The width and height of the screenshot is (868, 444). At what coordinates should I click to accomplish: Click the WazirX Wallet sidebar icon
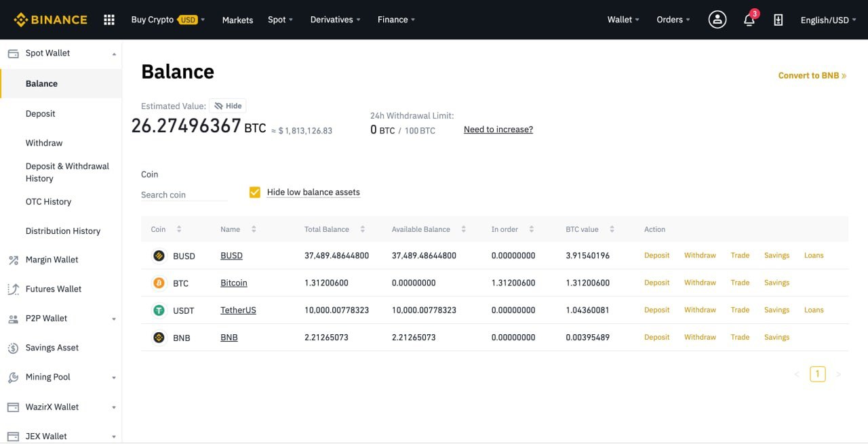(13, 407)
